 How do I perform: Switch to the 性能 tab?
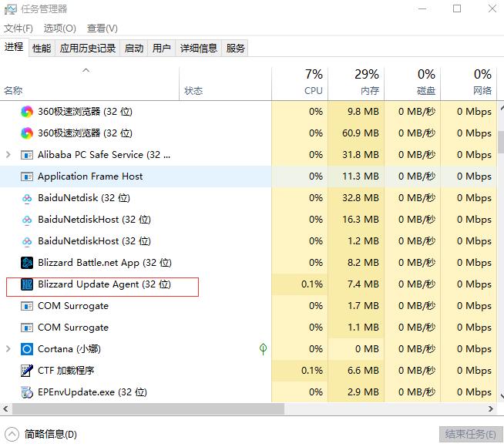click(42, 49)
